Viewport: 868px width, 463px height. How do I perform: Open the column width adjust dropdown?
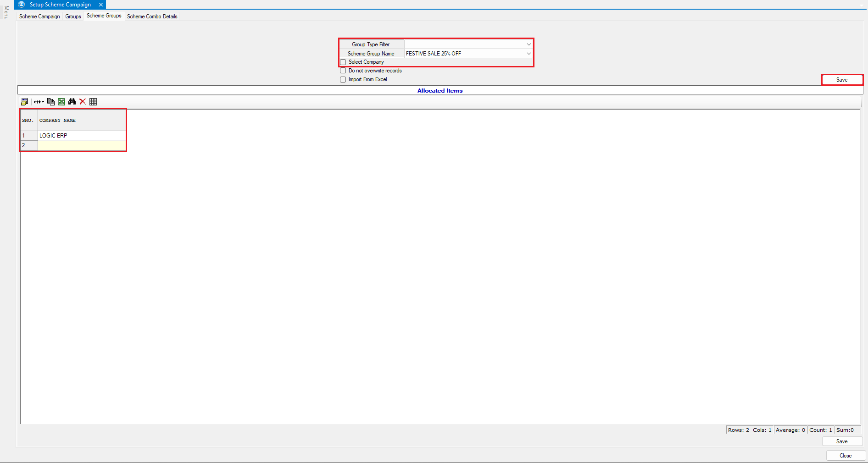click(x=39, y=102)
